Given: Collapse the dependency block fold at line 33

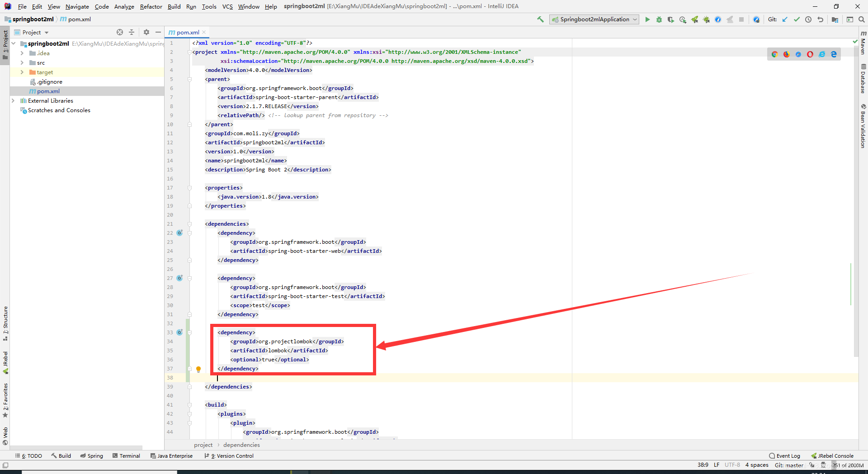Looking at the screenshot, I should (190, 332).
